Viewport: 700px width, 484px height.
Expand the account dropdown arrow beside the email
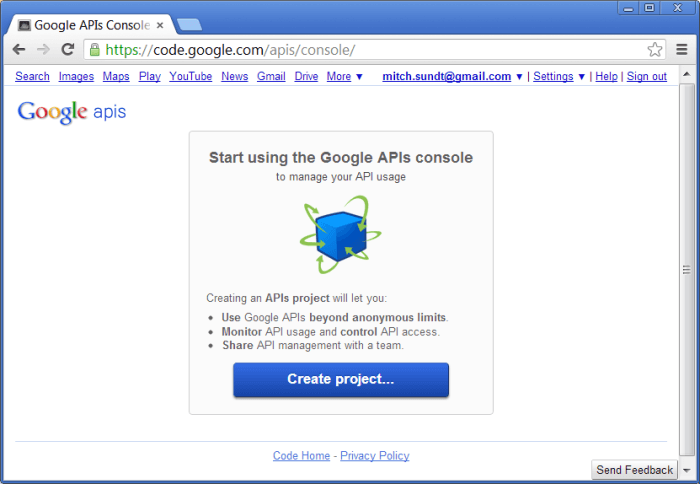(x=519, y=77)
